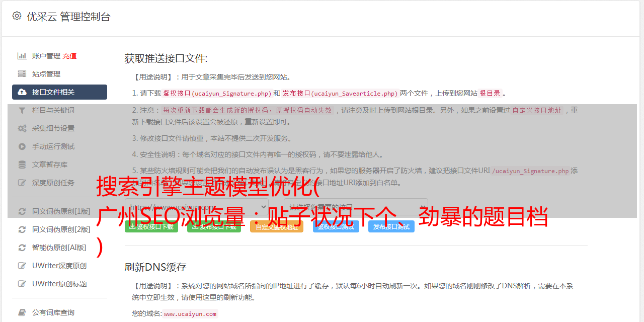Screen dimensions: 644x322
Task: Click the refresh icon for 同义词伪原创[1版]
Action: [22, 211]
